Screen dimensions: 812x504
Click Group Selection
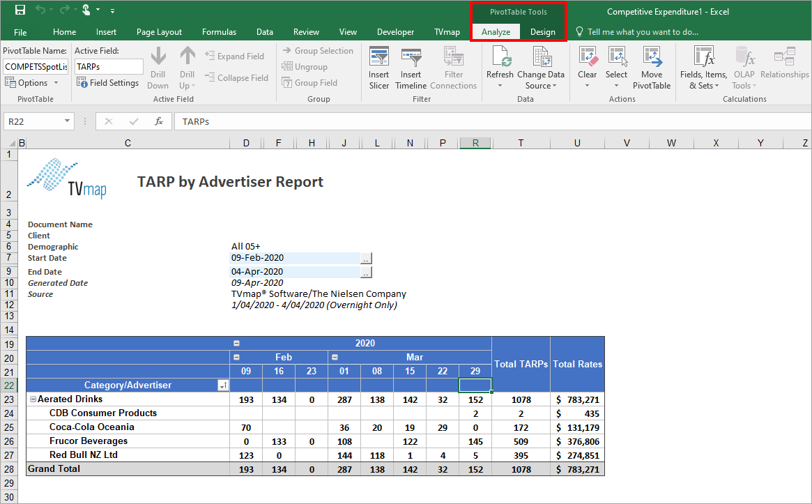point(318,51)
